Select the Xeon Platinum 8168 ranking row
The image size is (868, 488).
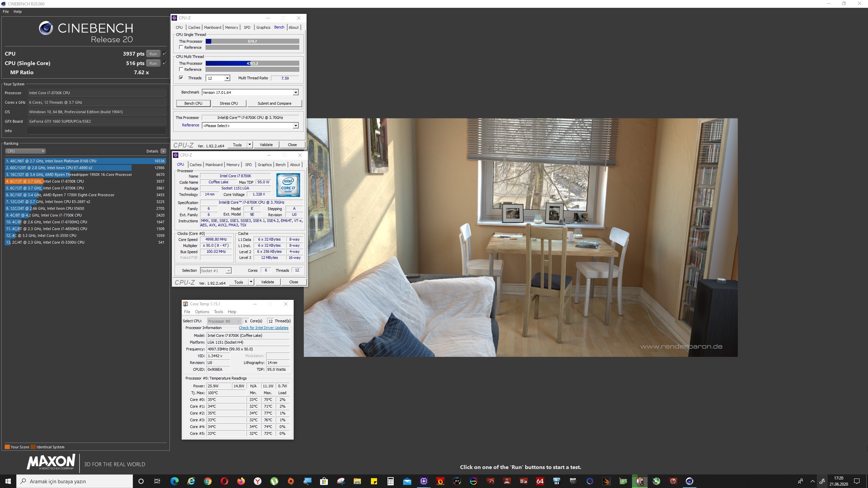pos(85,161)
